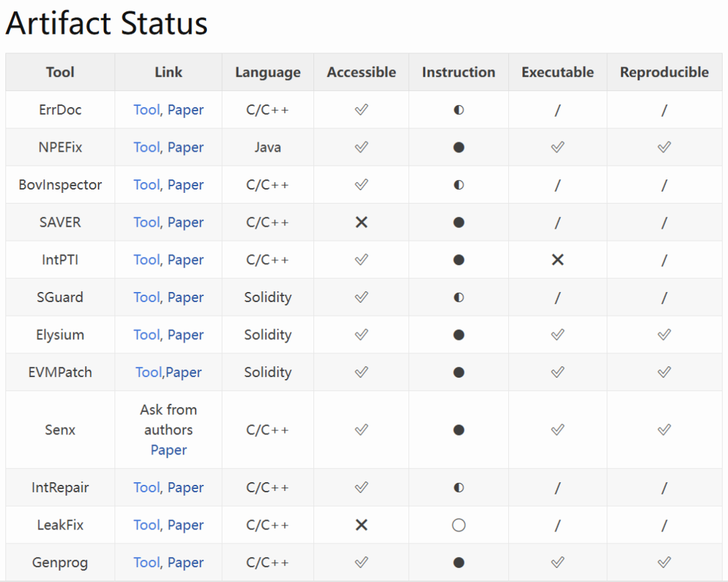Viewport: 728px width, 582px height.
Task: Click the Reproducible column header
Action: point(664,72)
